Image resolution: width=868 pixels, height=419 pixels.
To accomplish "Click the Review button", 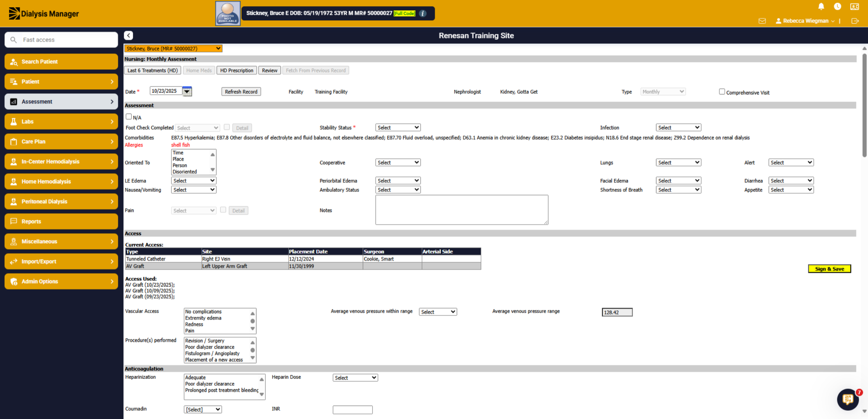I will (x=270, y=70).
